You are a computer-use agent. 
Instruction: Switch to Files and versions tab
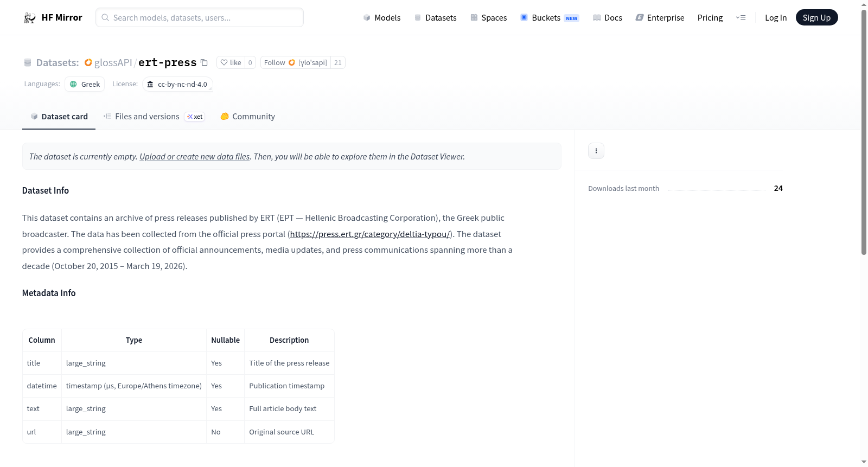click(154, 117)
